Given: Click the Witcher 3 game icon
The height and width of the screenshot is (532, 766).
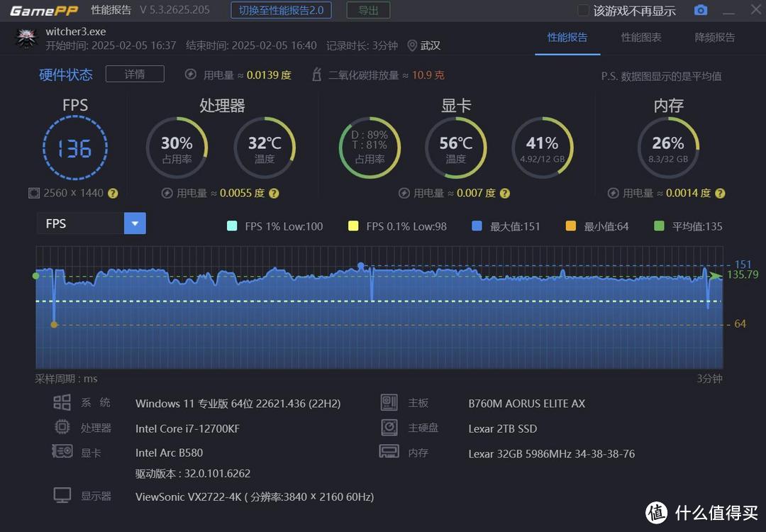Looking at the screenshot, I should (26, 38).
